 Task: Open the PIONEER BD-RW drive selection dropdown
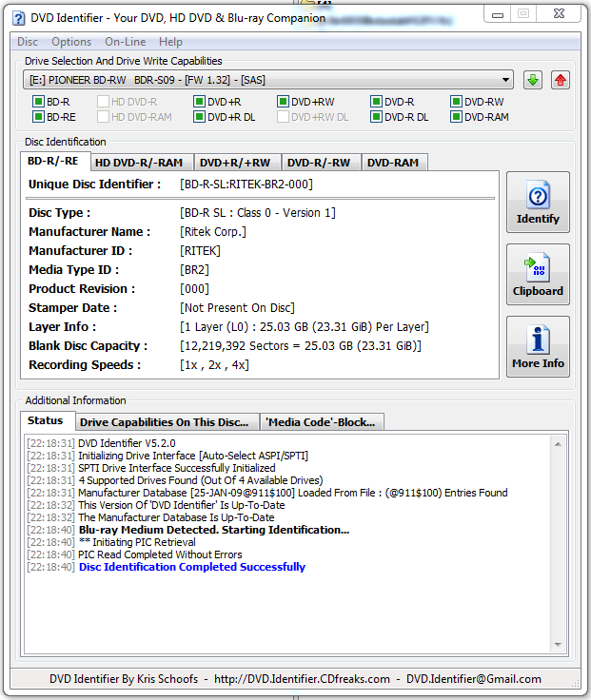[x=268, y=80]
